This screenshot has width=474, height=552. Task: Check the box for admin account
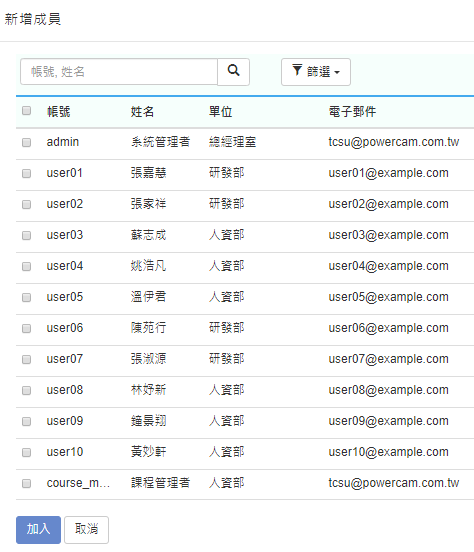click(26, 142)
